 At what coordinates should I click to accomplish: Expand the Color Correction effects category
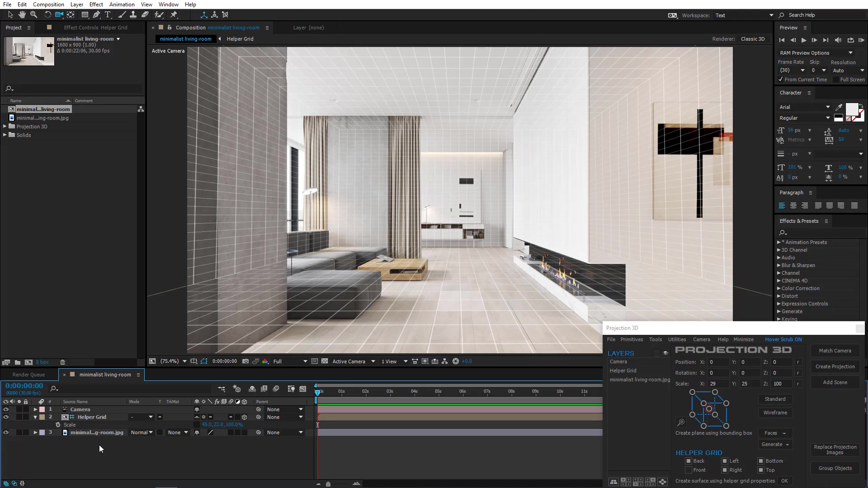(778, 288)
